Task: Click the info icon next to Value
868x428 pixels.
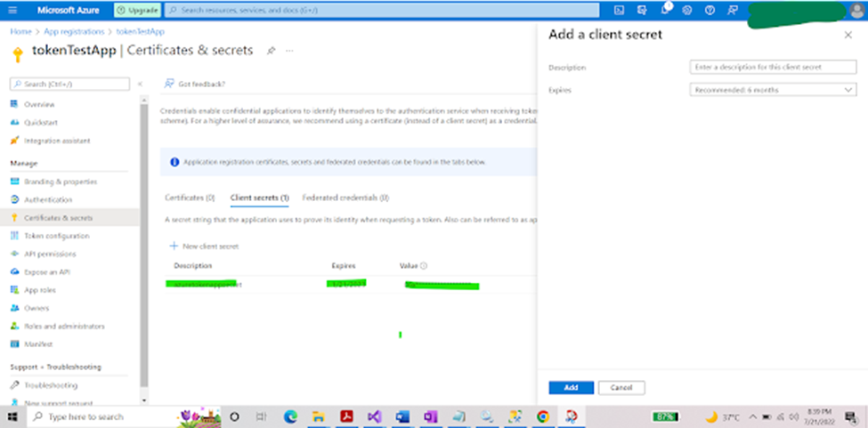Action: tap(424, 266)
